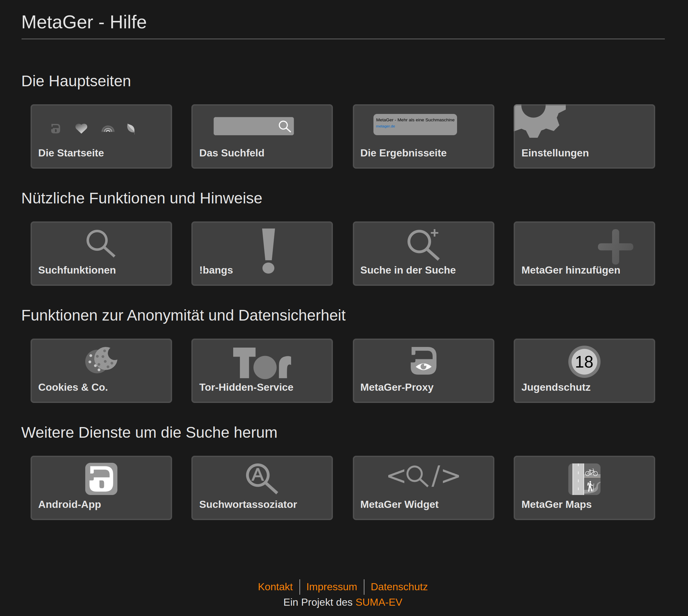Click 'Funktionen zur Anonymität und Datensicherheit' heading
The image size is (688, 616).
183,315
